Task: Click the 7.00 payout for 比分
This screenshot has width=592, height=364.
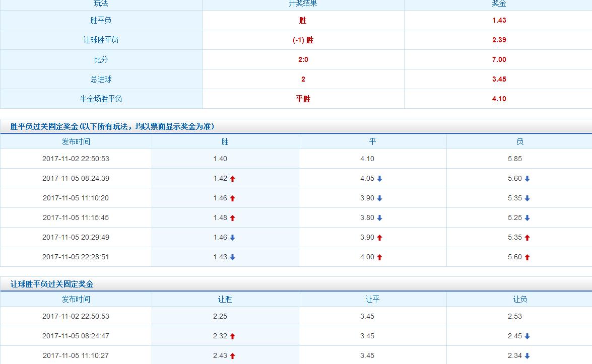Action: 498,59
